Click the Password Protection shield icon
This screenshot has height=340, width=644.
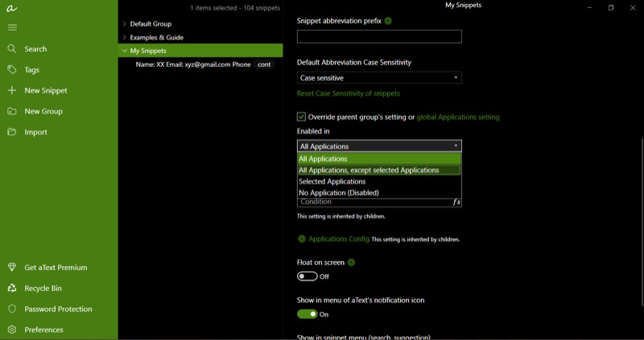coord(12,309)
